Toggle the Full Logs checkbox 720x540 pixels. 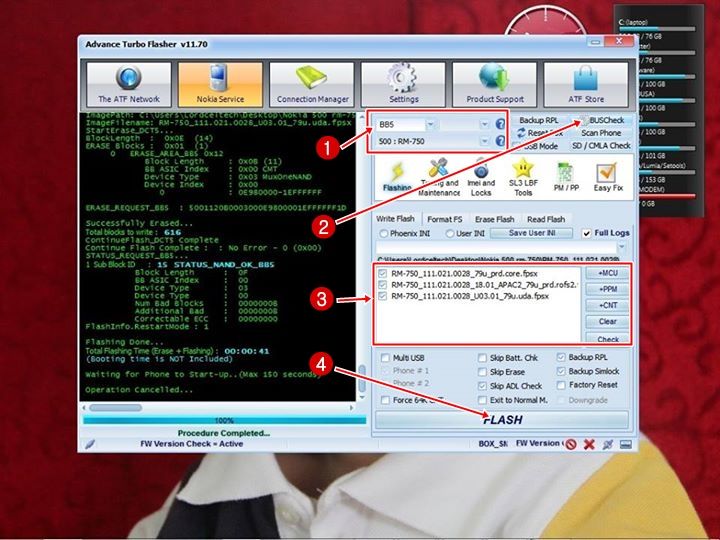click(x=588, y=233)
